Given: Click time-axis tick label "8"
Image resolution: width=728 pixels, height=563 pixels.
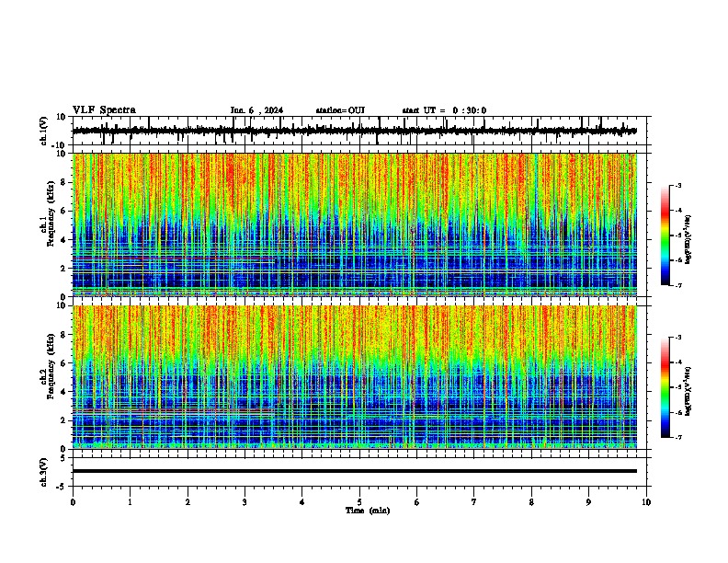Looking at the screenshot, I should pos(531,502).
